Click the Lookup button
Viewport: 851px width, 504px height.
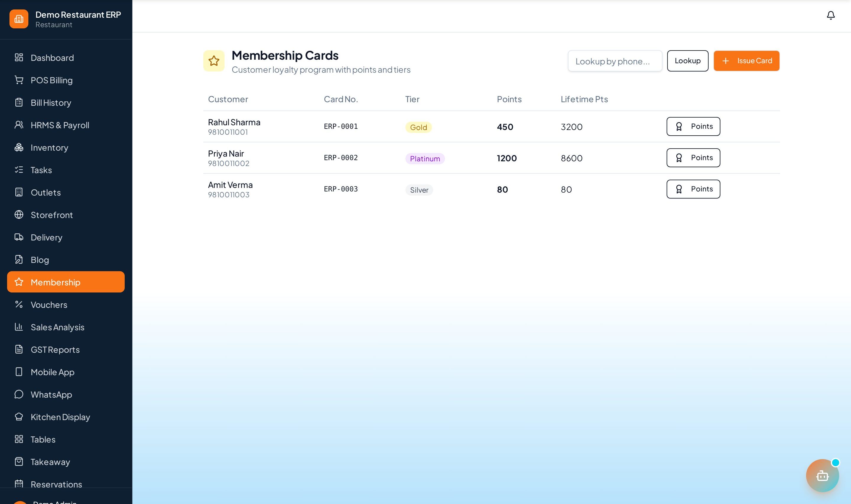687,61
